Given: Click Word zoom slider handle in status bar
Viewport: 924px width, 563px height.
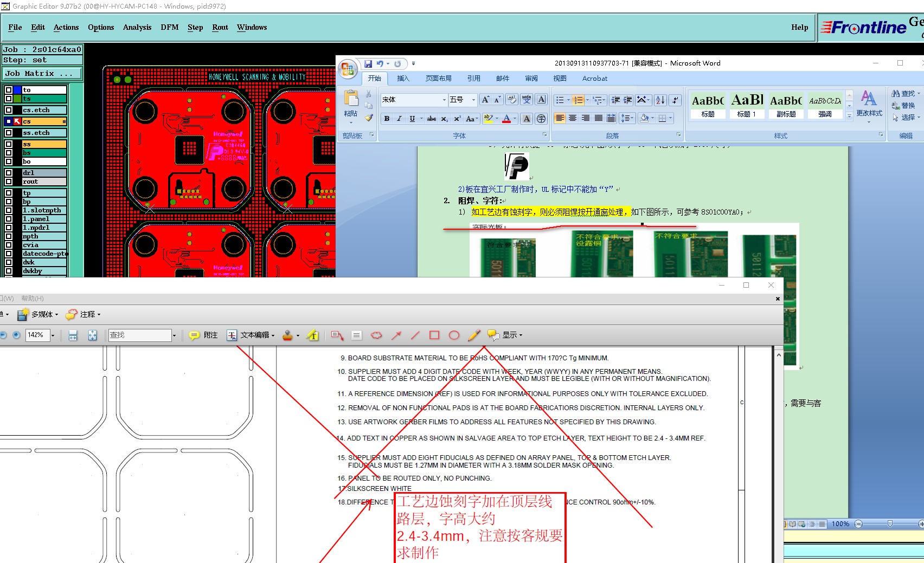Looking at the screenshot, I should (x=890, y=524).
